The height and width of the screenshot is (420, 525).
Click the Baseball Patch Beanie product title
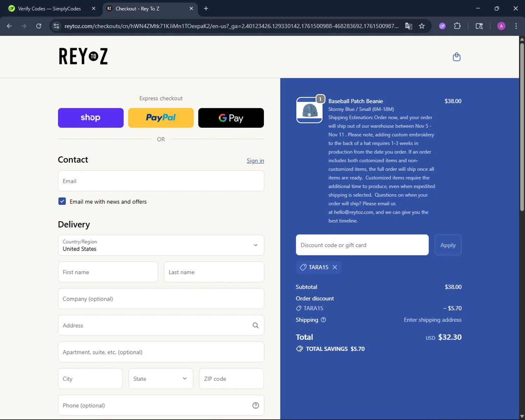point(356,101)
